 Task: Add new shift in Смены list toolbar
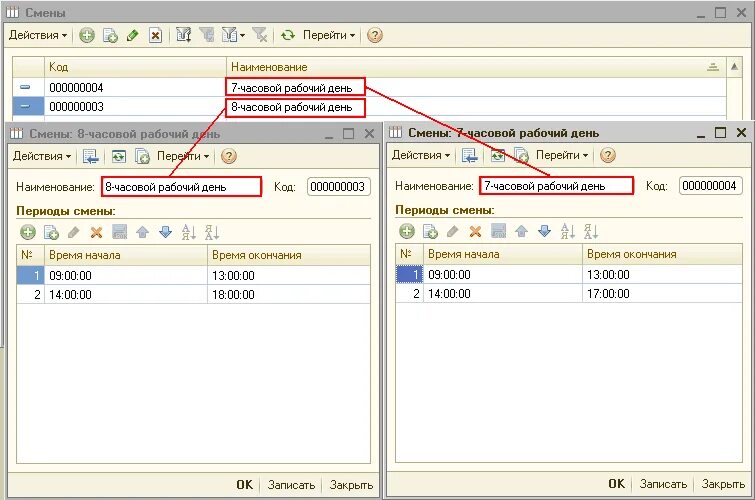(x=87, y=35)
